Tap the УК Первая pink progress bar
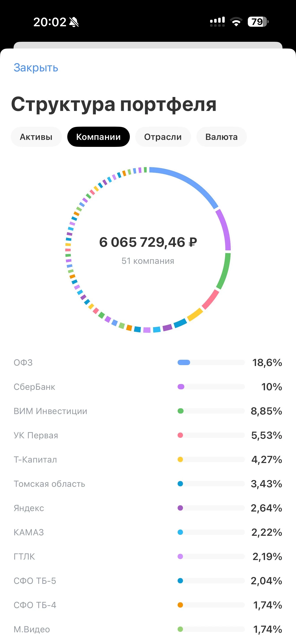This screenshot has width=296, height=644. (211, 435)
